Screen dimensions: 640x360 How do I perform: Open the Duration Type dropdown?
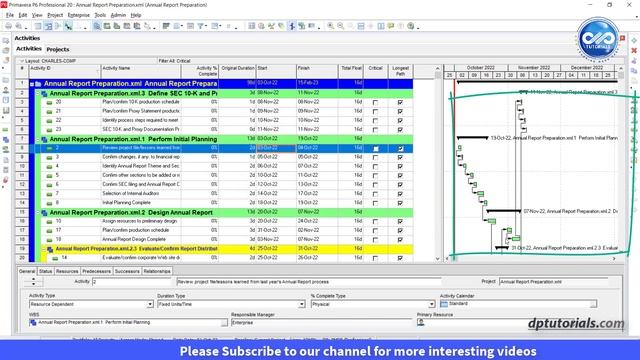click(x=302, y=304)
